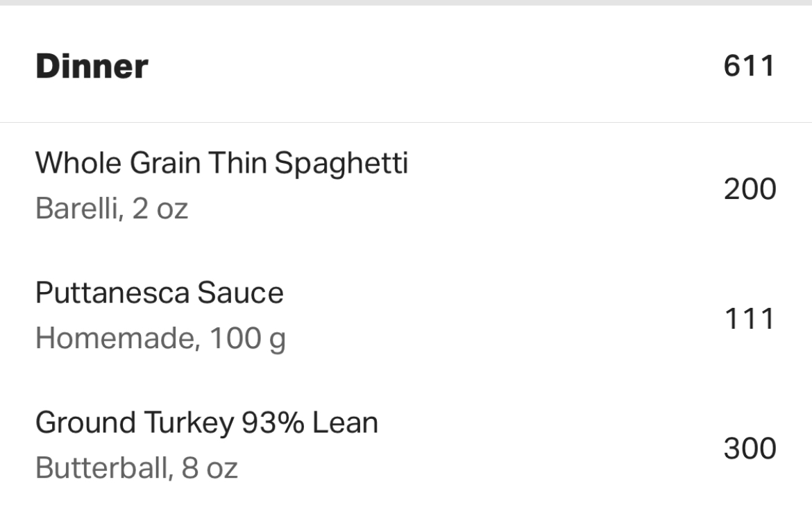Open the Ground Turkey 93% Lean entry
Screen dimensions: 812x516
point(206,422)
